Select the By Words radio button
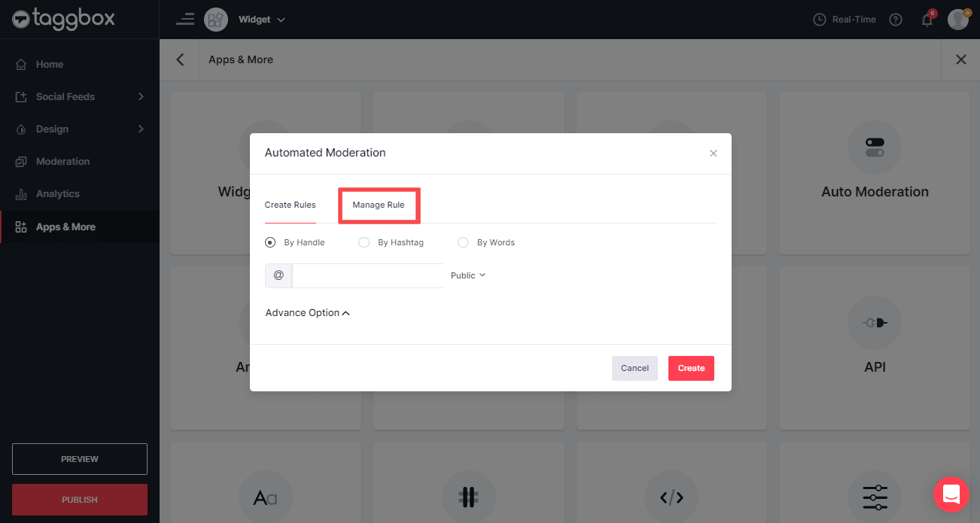 [463, 242]
